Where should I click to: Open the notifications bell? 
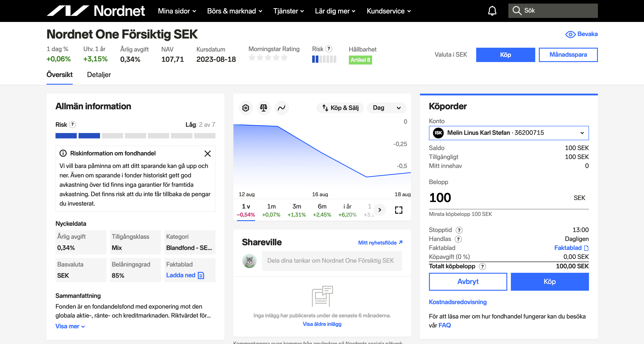click(492, 11)
